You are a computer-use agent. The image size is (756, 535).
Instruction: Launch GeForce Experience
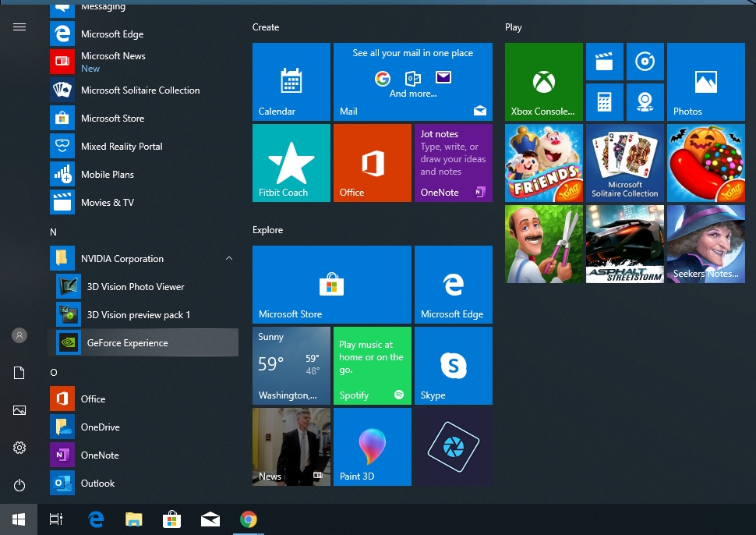(143, 342)
